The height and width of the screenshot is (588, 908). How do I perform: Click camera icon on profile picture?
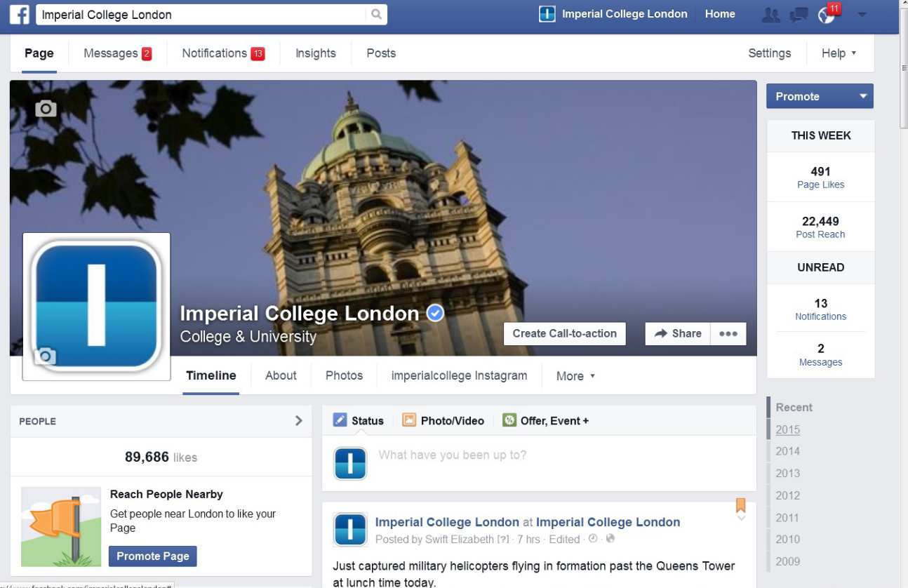46,356
